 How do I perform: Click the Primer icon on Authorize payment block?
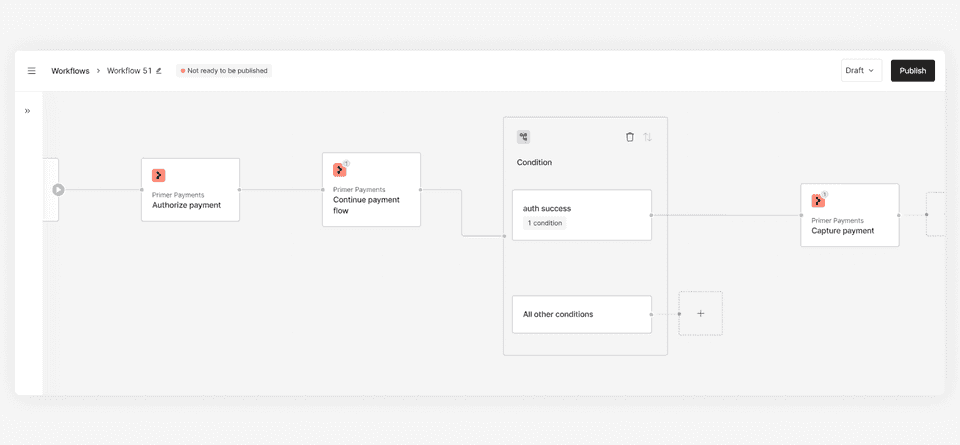point(159,176)
